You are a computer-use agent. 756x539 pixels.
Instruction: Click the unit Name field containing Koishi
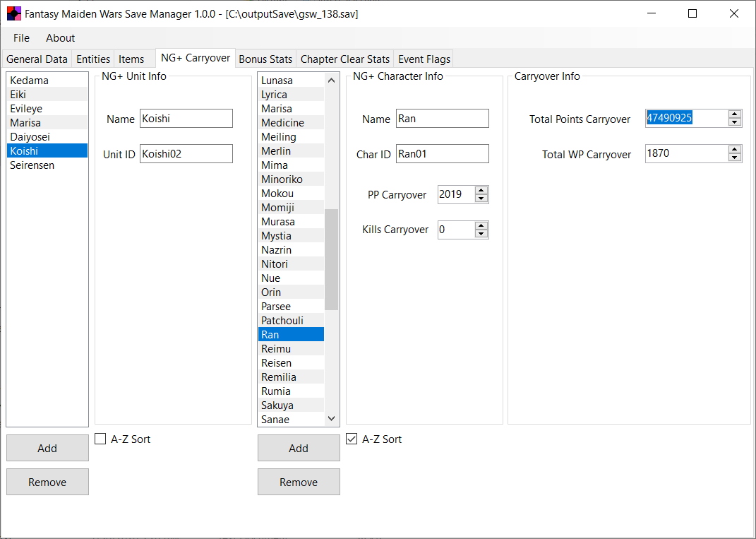click(186, 119)
